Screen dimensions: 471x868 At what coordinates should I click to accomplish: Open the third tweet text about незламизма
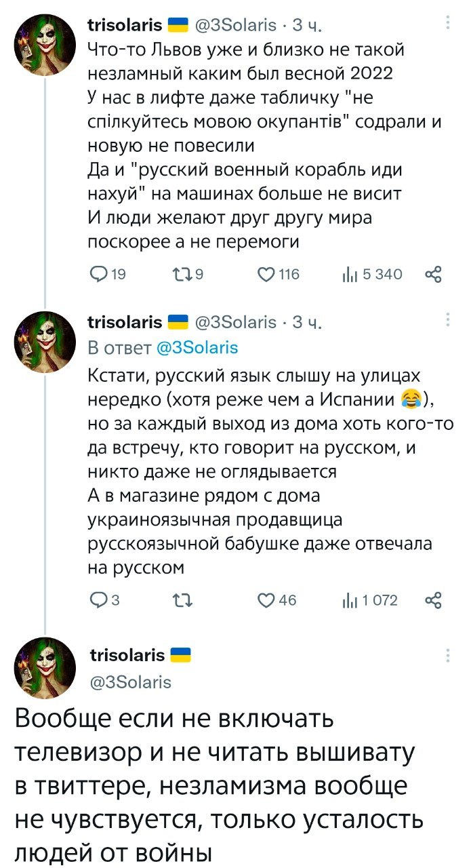217,783
